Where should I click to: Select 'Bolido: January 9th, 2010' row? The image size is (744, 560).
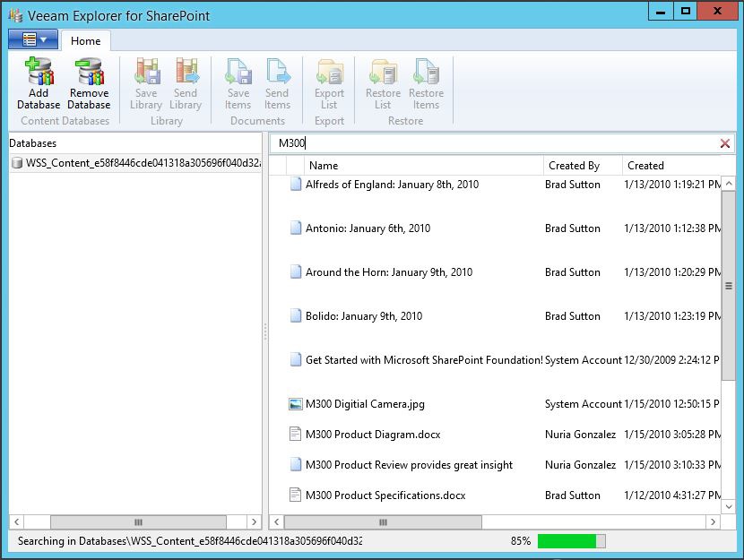pyautogui.click(x=364, y=316)
